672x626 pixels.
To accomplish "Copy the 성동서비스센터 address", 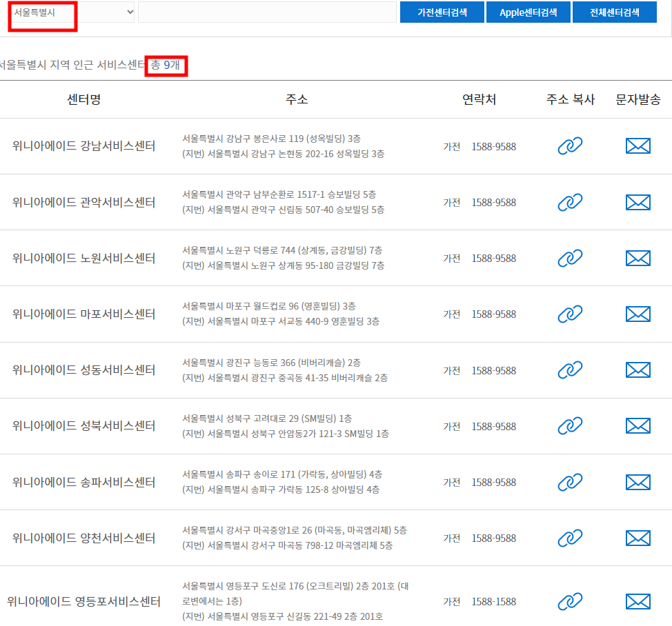I will pos(570,370).
